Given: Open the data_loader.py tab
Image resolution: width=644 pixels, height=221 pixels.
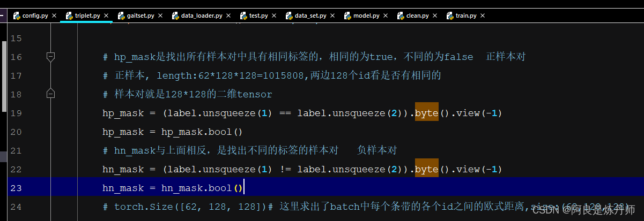Looking at the screenshot, I should 201,16.
